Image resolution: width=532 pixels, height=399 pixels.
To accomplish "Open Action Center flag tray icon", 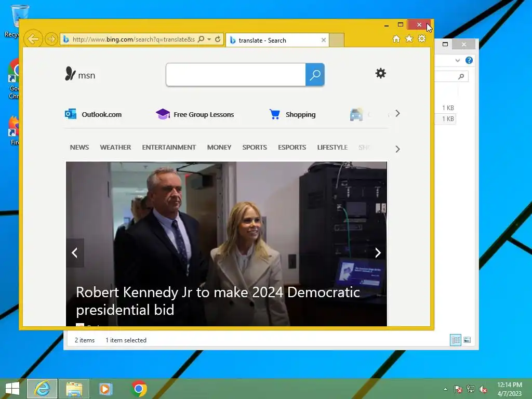I will [458, 389].
